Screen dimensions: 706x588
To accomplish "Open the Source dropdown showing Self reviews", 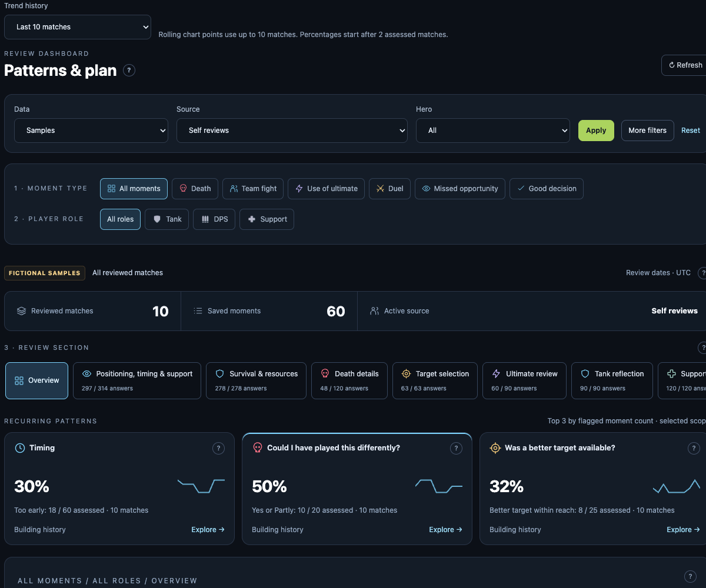I will pyautogui.click(x=292, y=131).
